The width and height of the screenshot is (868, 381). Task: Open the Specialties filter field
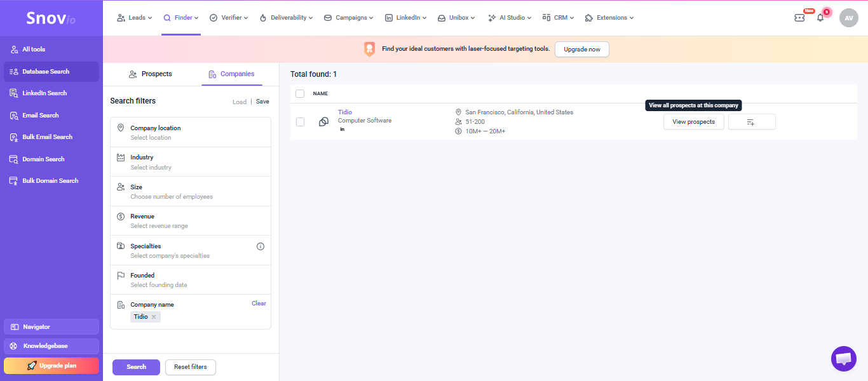[x=191, y=251]
